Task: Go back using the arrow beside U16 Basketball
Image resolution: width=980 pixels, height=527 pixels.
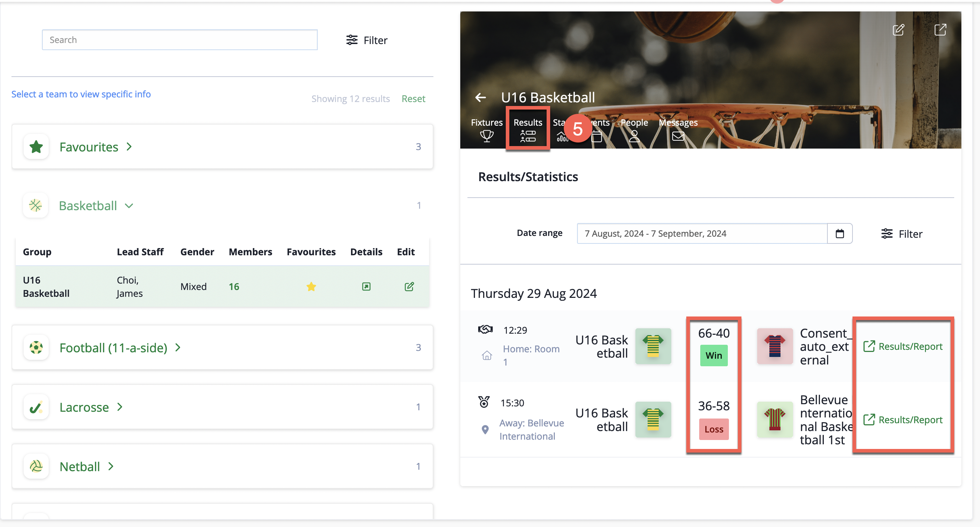Action: coord(480,98)
